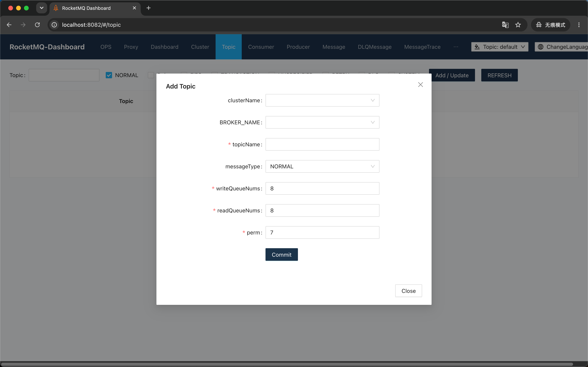Click the horizontal scrollbar at page bottom

(287, 364)
